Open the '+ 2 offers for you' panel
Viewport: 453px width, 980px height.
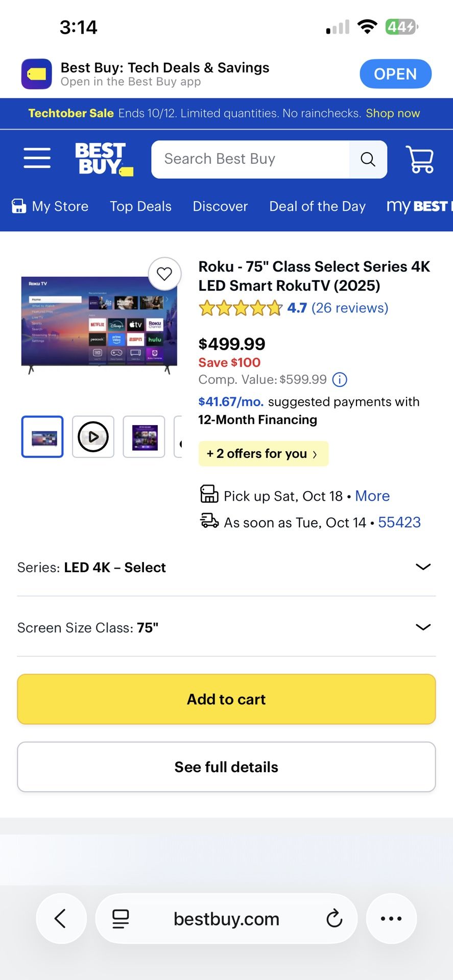pyautogui.click(x=263, y=453)
